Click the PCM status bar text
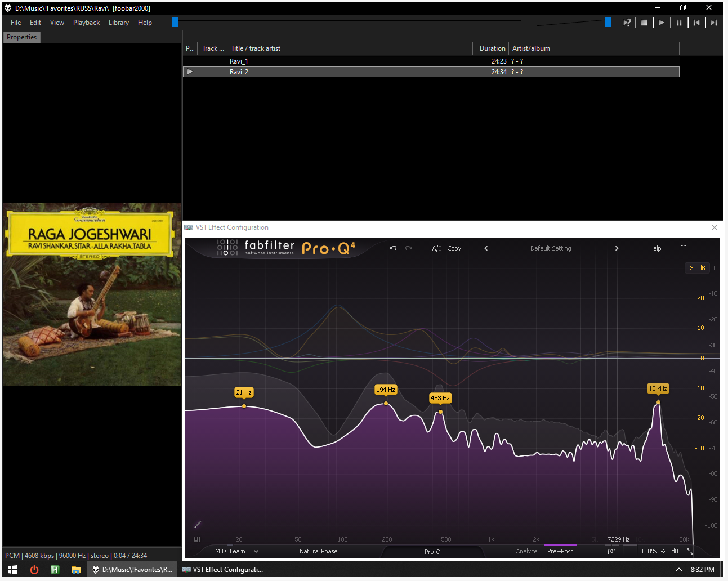The image size is (728, 581). [76, 556]
